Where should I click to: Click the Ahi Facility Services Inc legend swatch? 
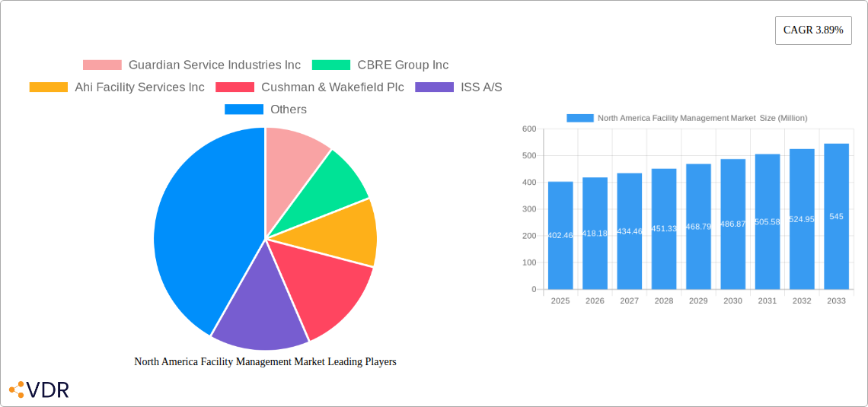[48, 87]
